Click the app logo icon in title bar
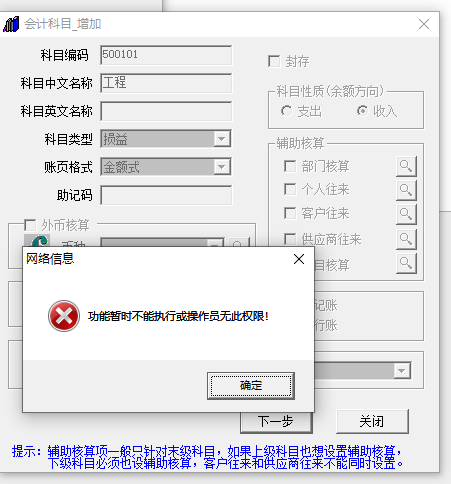Image resolution: width=451 pixels, height=484 pixels. (x=11, y=24)
